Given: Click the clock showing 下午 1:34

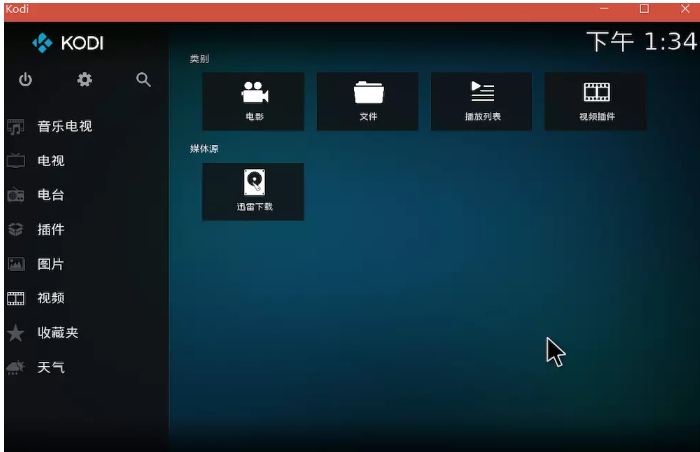Looking at the screenshot, I should coord(640,41).
